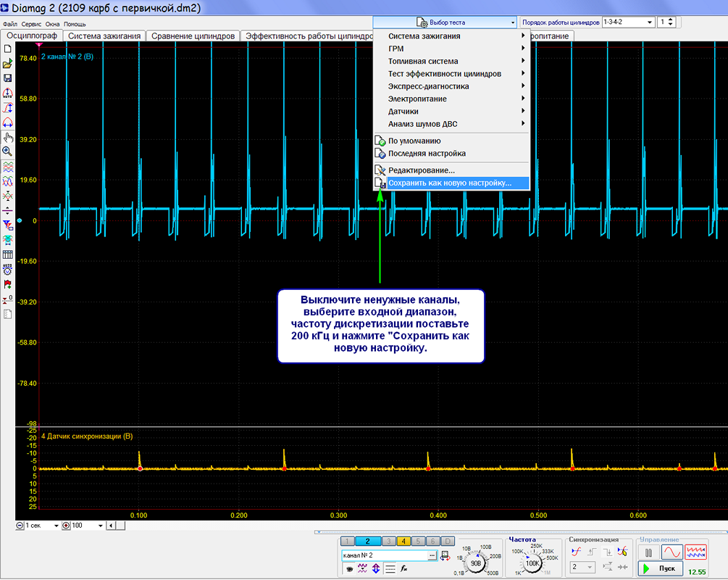
Task: Toggle channel 1 button
Action: 347,541
